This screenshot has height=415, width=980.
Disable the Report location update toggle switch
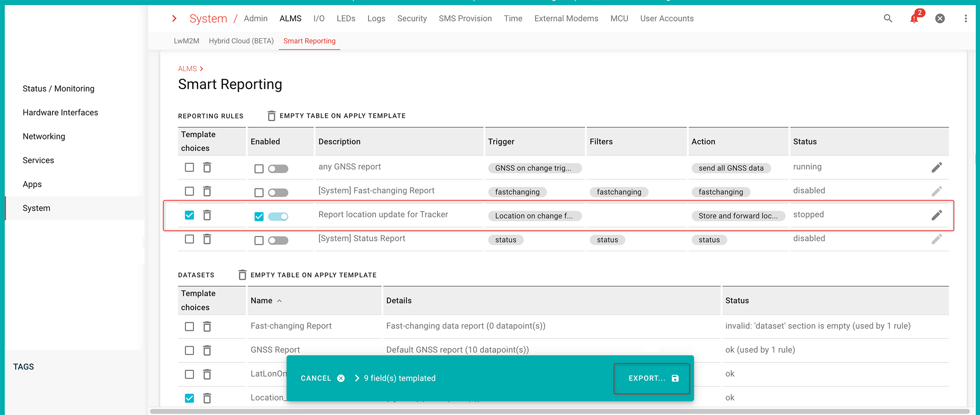pos(278,216)
